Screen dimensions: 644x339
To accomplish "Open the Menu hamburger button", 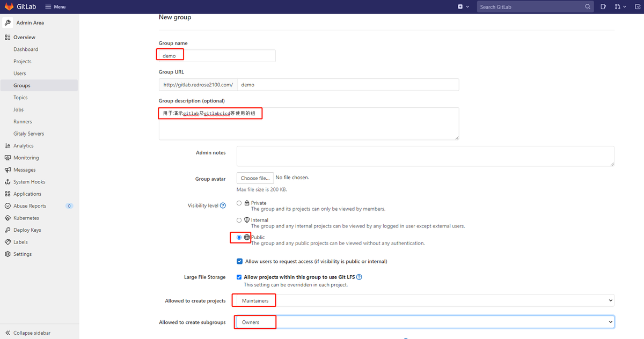I will coord(55,7).
